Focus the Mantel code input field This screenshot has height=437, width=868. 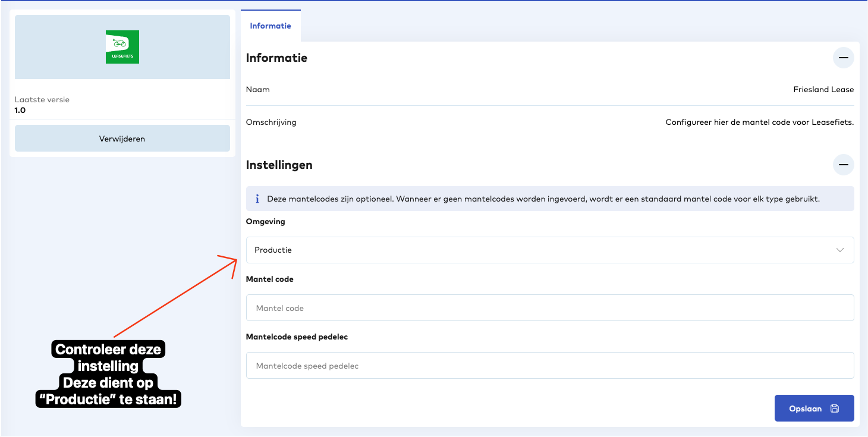549,308
